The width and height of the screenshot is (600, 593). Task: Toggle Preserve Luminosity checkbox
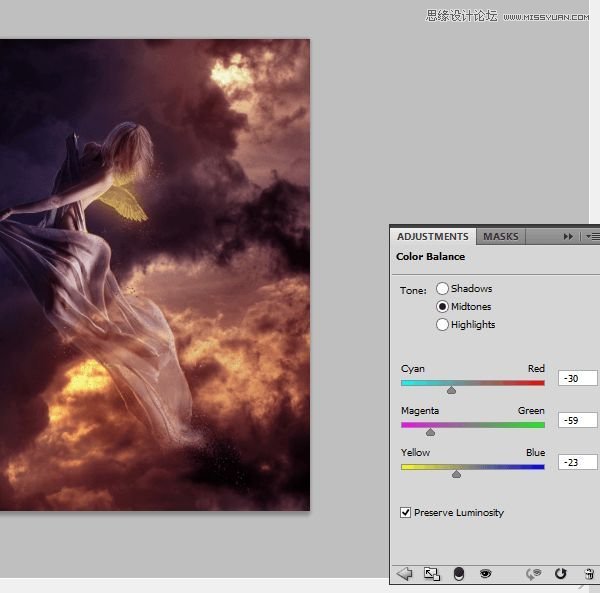405,512
